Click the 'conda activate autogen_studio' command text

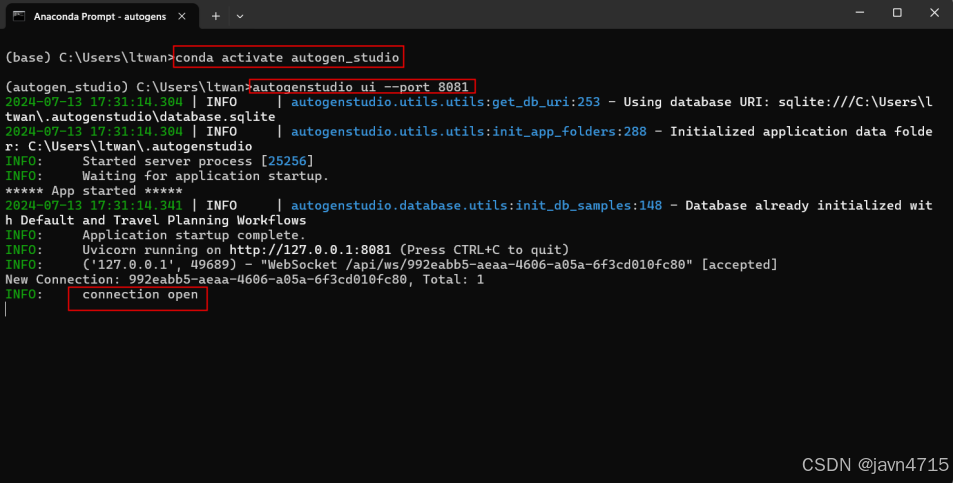point(287,57)
